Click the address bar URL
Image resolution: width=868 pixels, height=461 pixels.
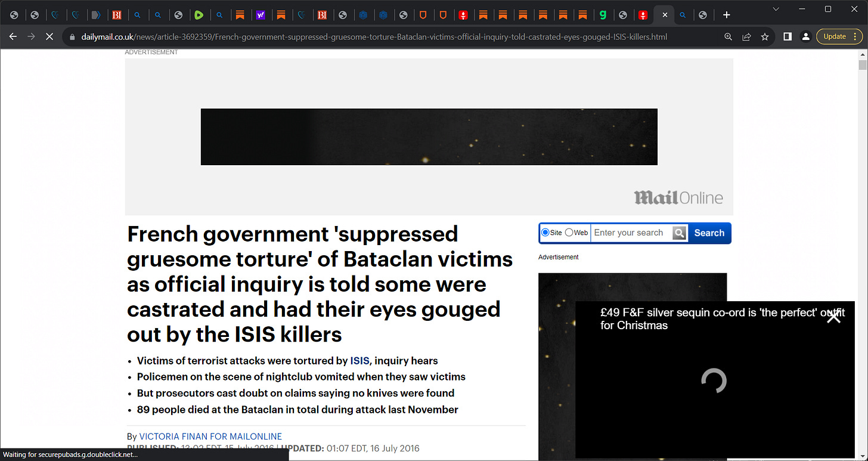point(374,37)
